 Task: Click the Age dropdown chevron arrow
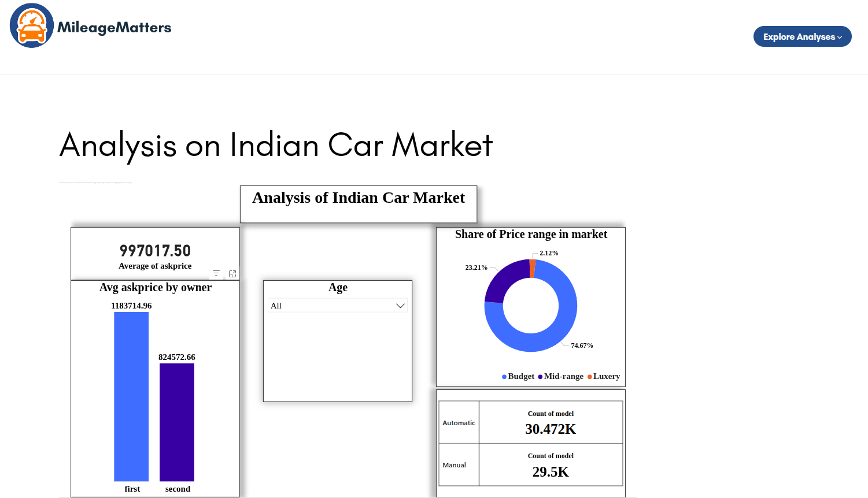pos(400,305)
